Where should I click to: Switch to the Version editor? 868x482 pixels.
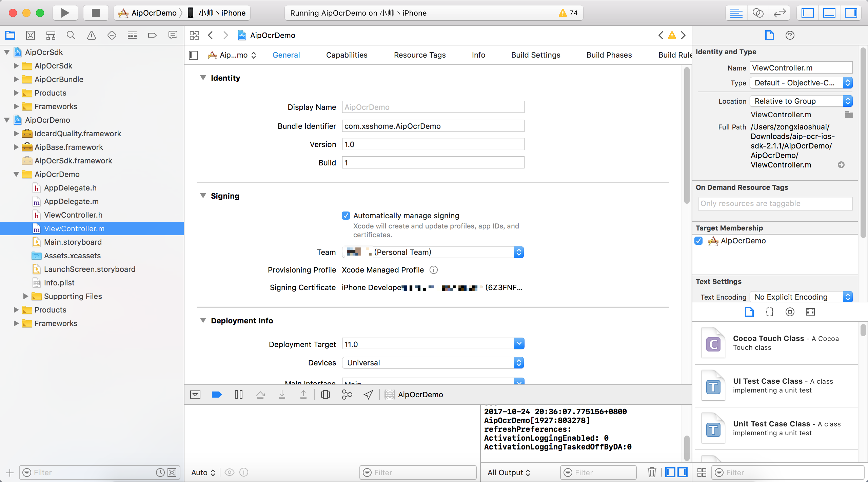tap(780, 13)
